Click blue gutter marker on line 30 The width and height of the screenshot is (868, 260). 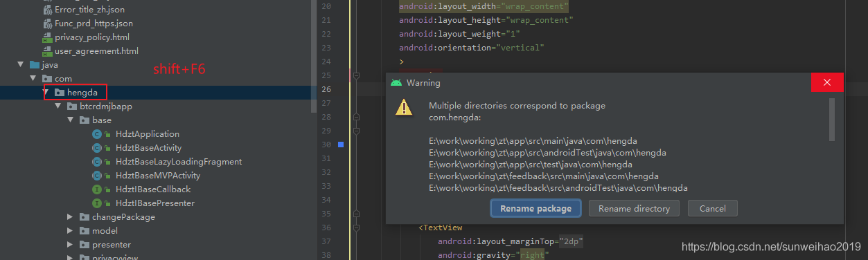[341, 145]
